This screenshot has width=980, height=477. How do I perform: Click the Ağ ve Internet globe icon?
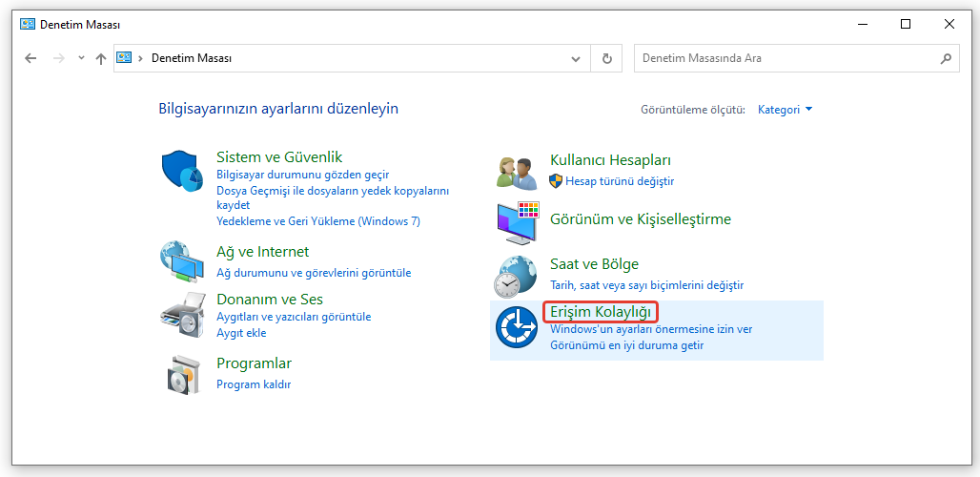point(182,262)
